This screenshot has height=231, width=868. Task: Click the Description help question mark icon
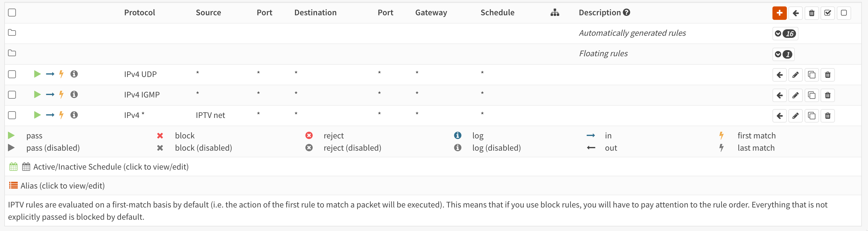[x=626, y=13]
